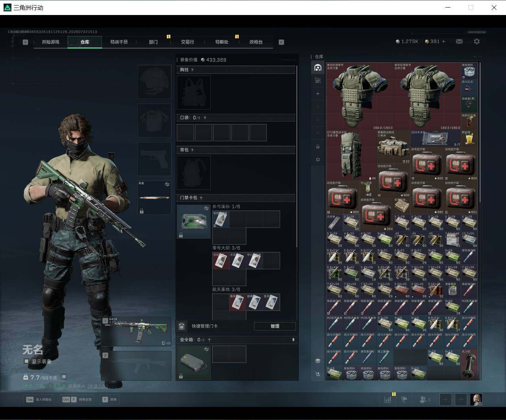
Task: Click the swap arrows on the secure container
Action: (206, 349)
